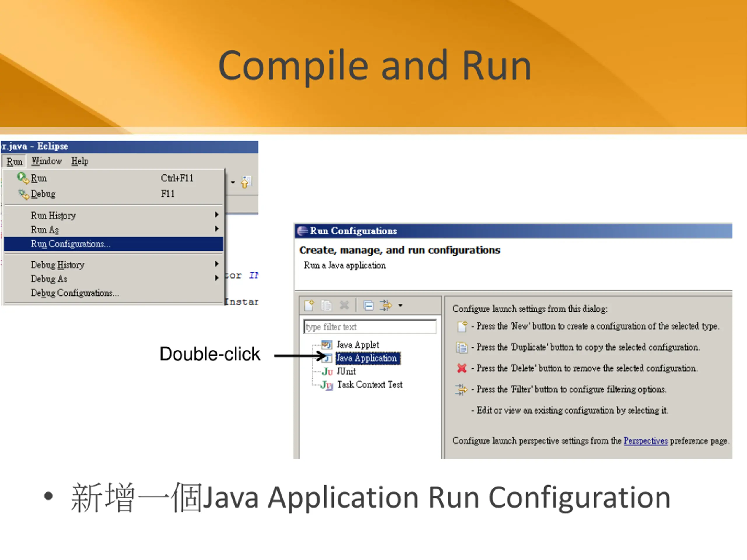The width and height of the screenshot is (747, 560).
Task: Click 'Edit or view an existing configuration' text
Action: tap(545, 410)
